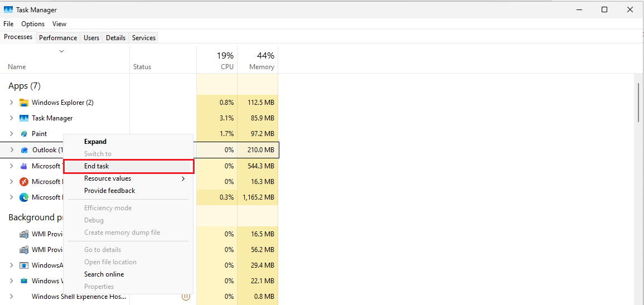The height and width of the screenshot is (305, 644).
Task: Open the View menu
Action: click(x=59, y=24)
